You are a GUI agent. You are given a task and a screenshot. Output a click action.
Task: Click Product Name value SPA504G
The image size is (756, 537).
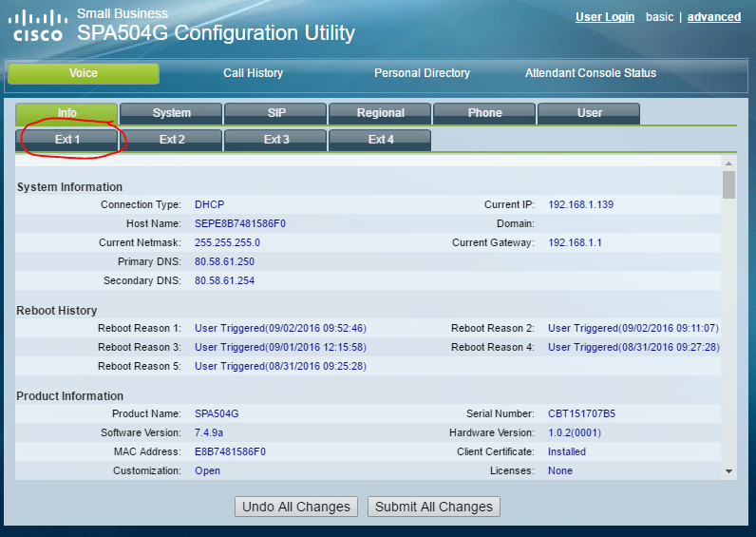217,414
